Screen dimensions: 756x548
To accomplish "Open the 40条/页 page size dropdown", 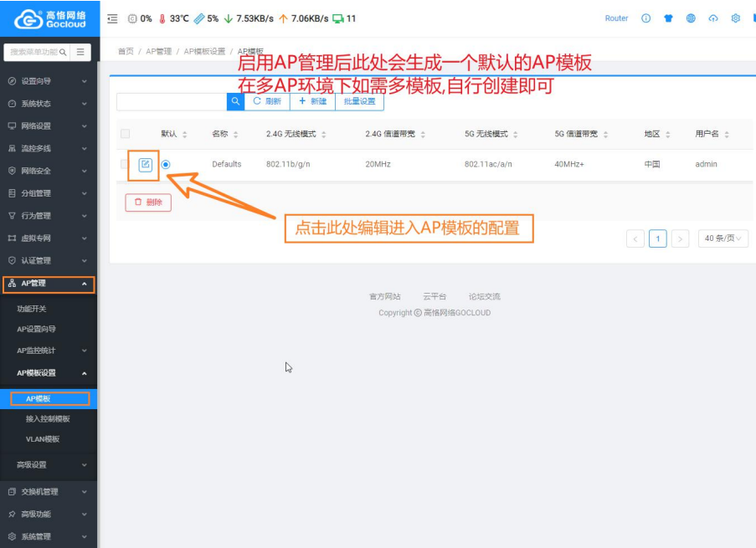I will point(723,238).
